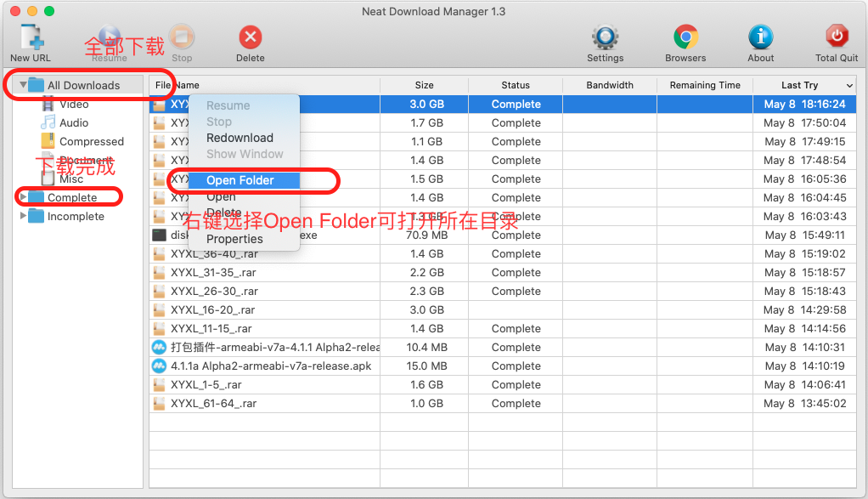868x499 pixels.
Task: Collapse the All Downloads tree arrow
Action: point(23,85)
